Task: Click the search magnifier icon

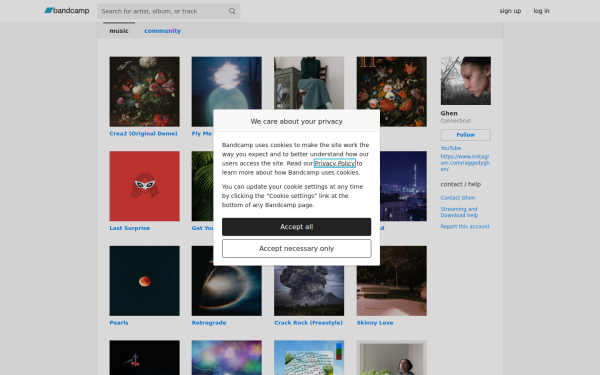Action: (232, 11)
